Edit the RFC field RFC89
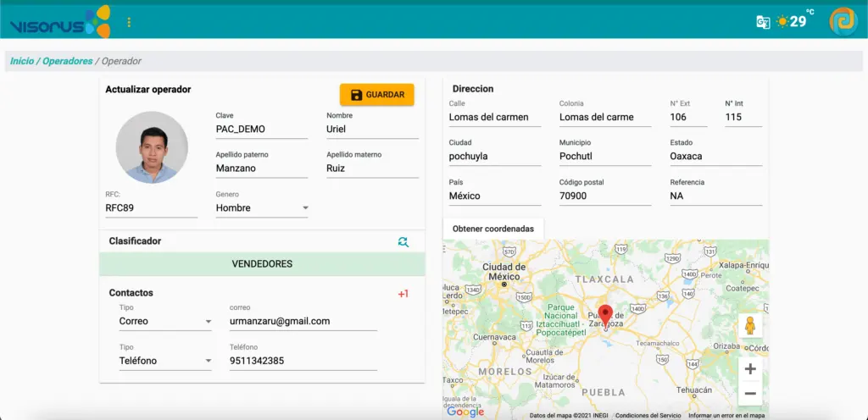The height and width of the screenshot is (420, 868). pos(151,208)
